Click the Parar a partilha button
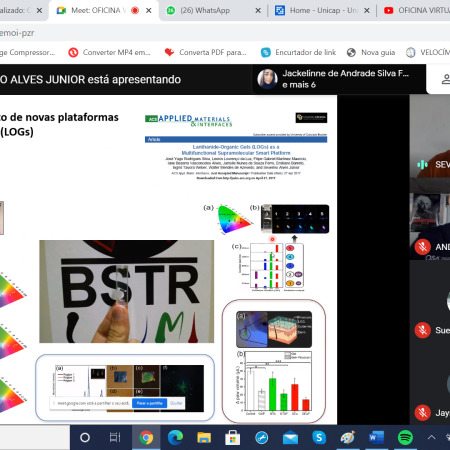 point(149,403)
